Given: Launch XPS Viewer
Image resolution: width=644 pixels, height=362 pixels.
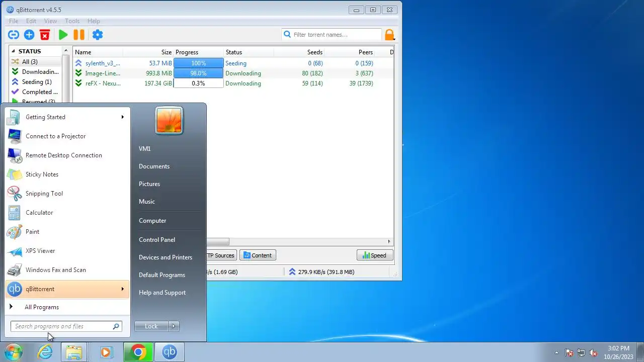Looking at the screenshot, I should point(67,251).
